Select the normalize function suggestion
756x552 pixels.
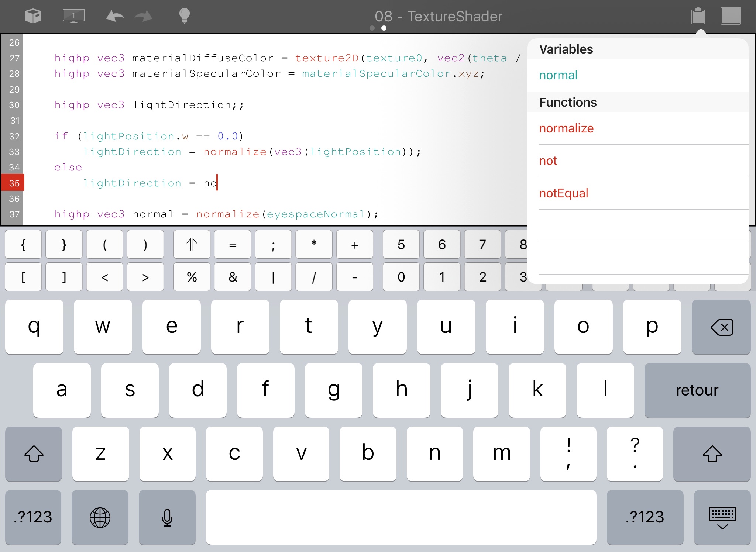tap(566, 128)
